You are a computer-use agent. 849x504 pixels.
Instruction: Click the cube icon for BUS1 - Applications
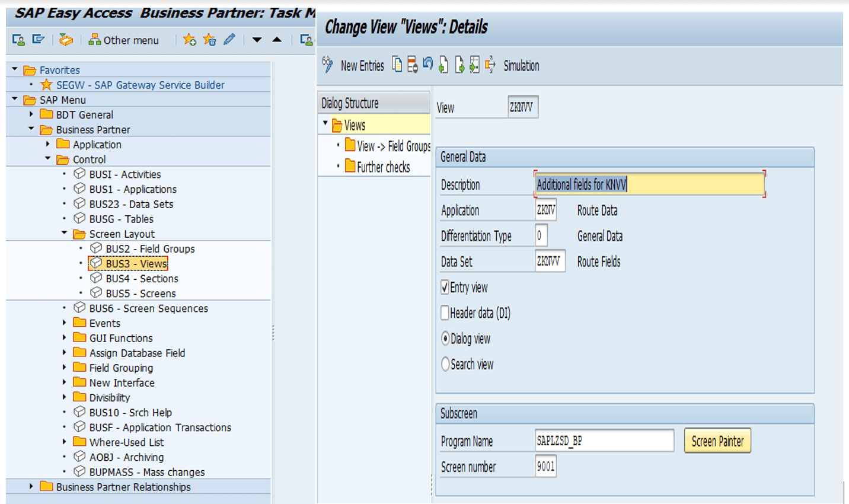click(x=79, y=189)
